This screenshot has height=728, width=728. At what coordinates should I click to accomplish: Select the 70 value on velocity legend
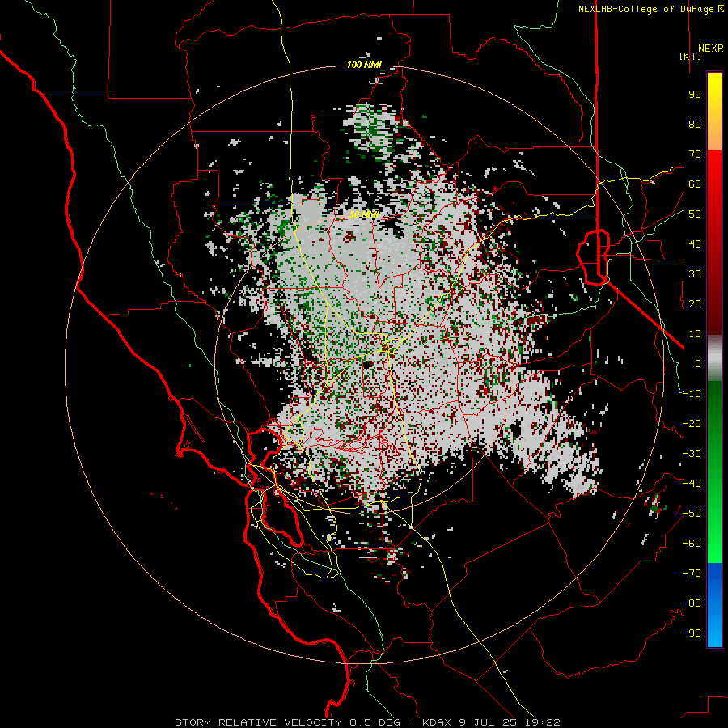point(695,154)
